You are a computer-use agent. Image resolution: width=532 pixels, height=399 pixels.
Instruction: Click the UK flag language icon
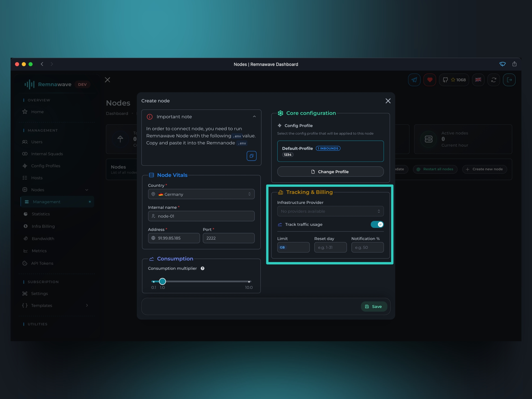tap(478, 80)
